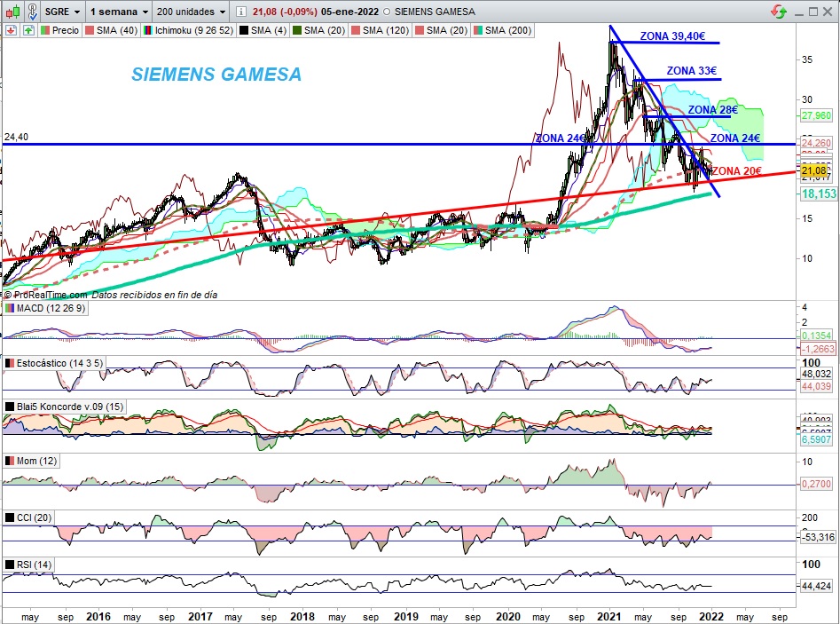Maximize the chart window
The width and height of the screenshot is (840, 624).
813,12
